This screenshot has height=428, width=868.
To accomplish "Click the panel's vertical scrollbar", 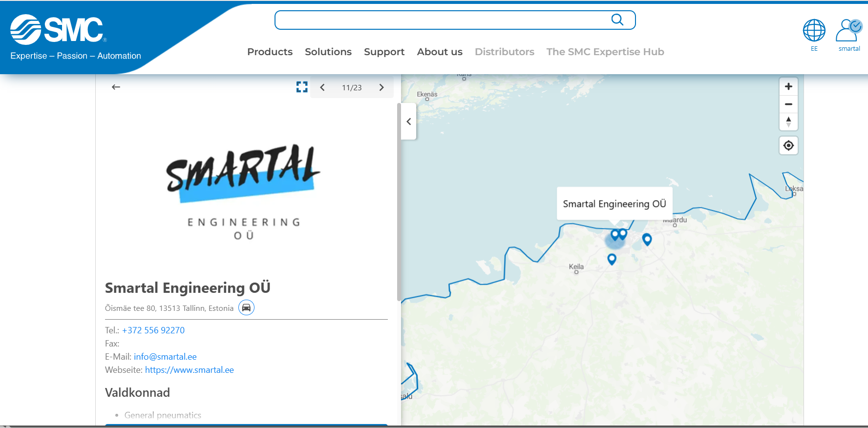I will (x=399, y=201).
